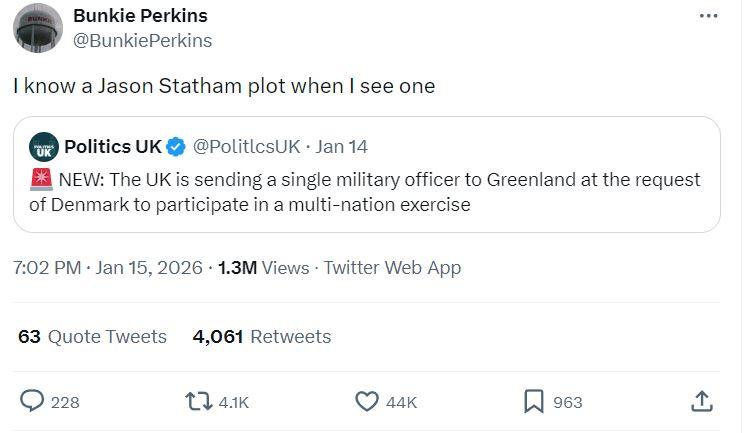This screenshot has width=745, height=433.
Task: Click the Jan 14 date on quoted tweet
Action: [341, 147]
